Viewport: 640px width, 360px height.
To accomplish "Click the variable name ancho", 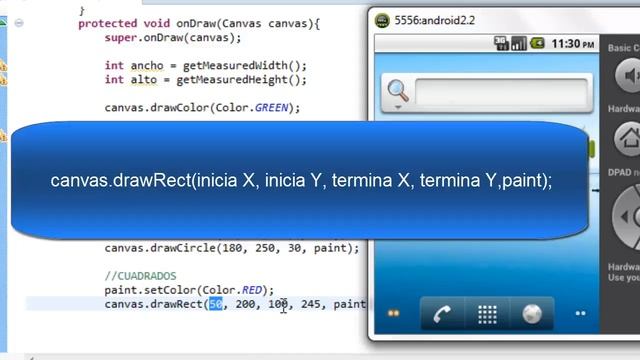I will pyautogui.click(x=147, y=66).
